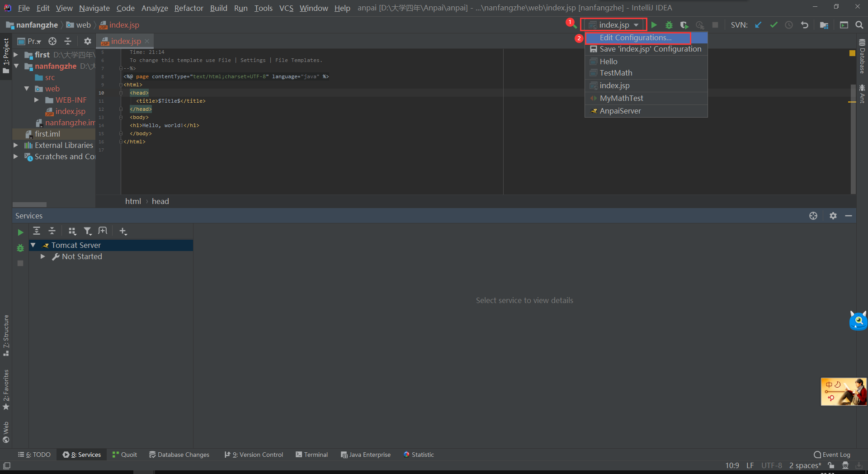Click the Open in New Tab Services icon
This screenshot has width=868, height=474.
pos(103,231)
